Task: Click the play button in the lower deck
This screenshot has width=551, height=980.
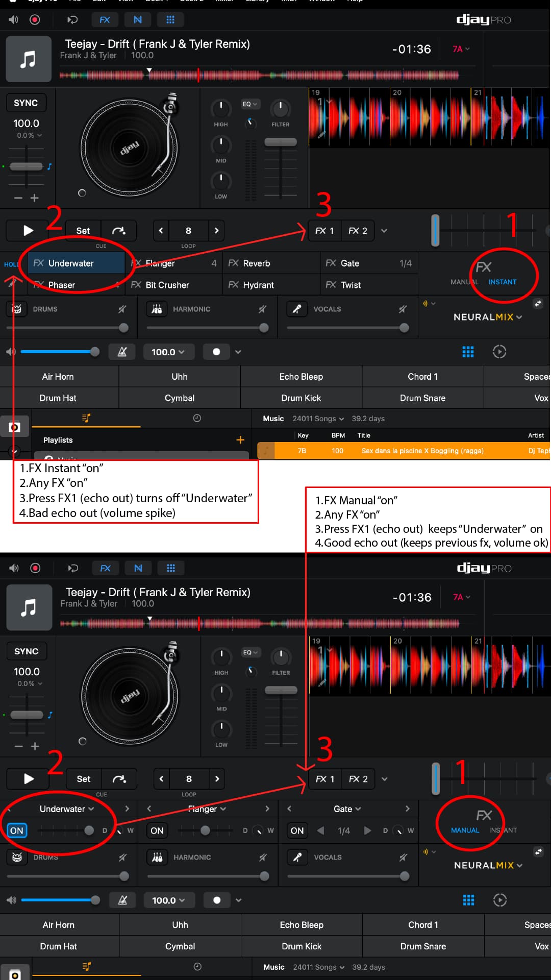Action: [x=29, y=779]
